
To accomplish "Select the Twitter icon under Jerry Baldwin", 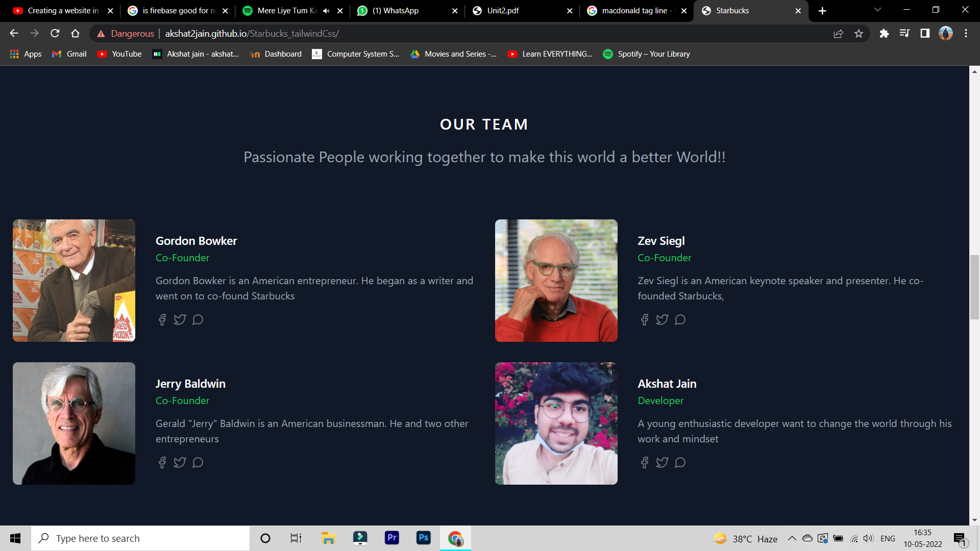I will [180, 462].
